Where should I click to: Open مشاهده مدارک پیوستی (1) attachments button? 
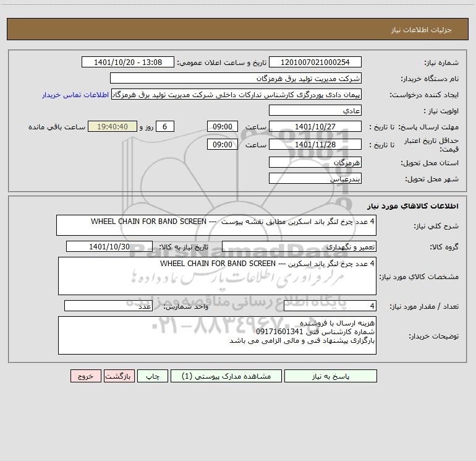tap(226, 376)
